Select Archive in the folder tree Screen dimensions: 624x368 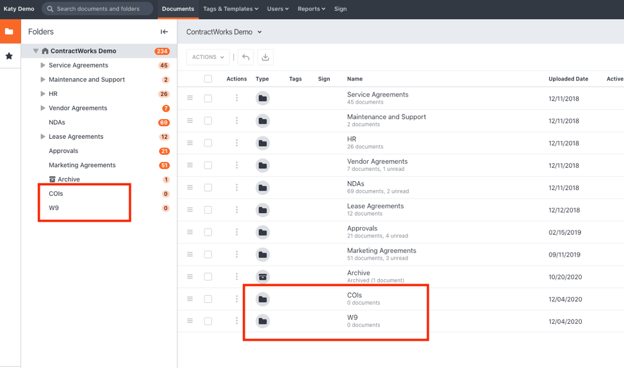68,179
